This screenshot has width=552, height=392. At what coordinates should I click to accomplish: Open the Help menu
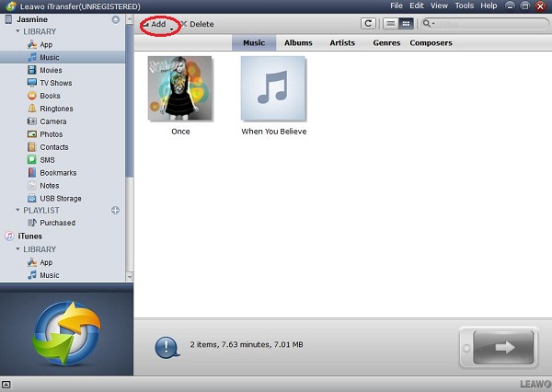pos(489,6)
